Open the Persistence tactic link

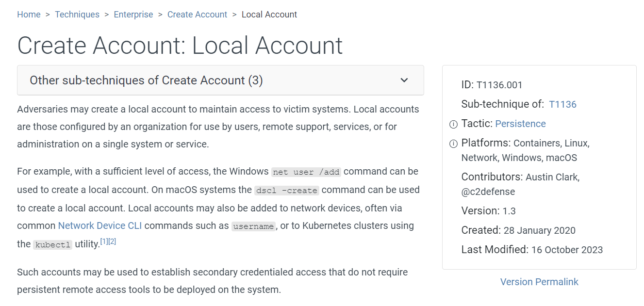(520, 124)
